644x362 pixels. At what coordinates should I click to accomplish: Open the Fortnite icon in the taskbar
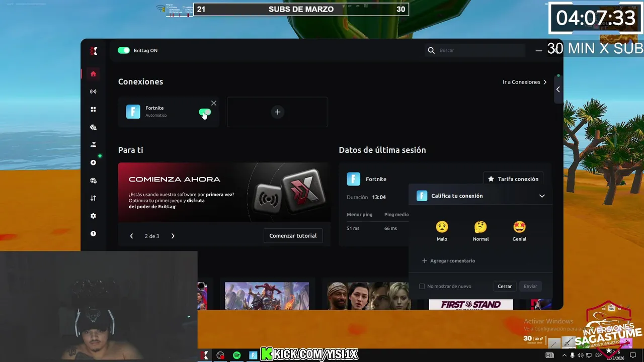[253, 355]
